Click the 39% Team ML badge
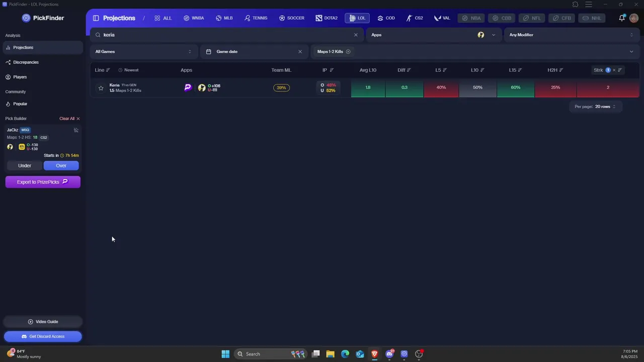 281,88
